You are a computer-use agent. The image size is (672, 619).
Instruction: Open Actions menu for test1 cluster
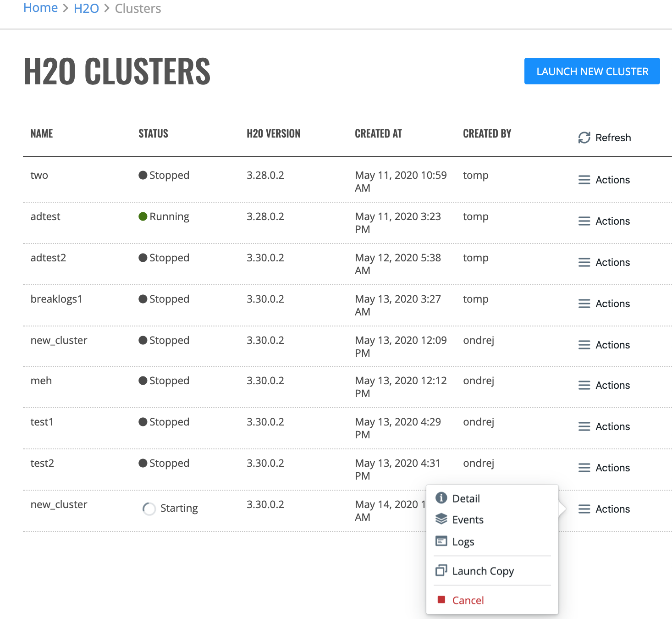point(604,426)
